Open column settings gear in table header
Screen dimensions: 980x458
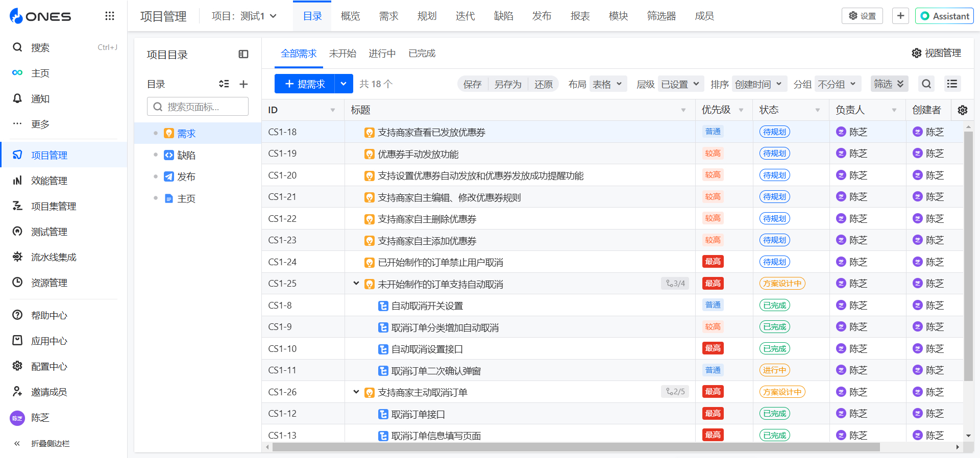(x=963, y=110)
